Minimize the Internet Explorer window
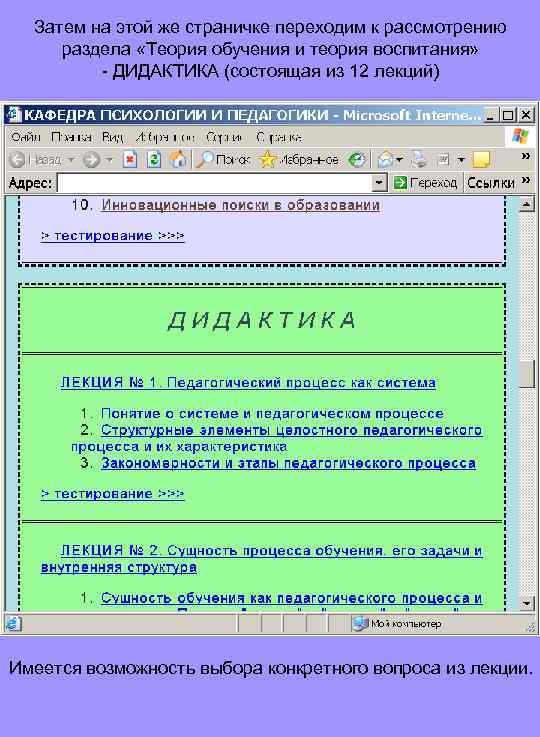 490,115
